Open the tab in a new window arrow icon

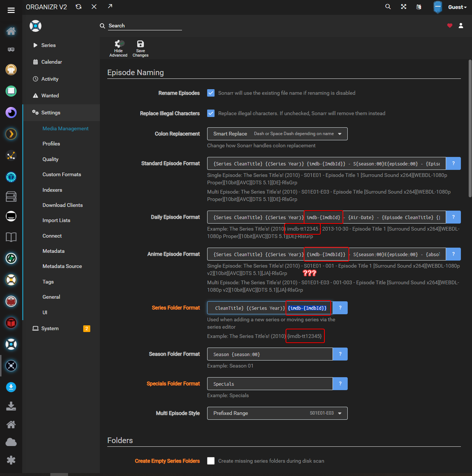110,6
